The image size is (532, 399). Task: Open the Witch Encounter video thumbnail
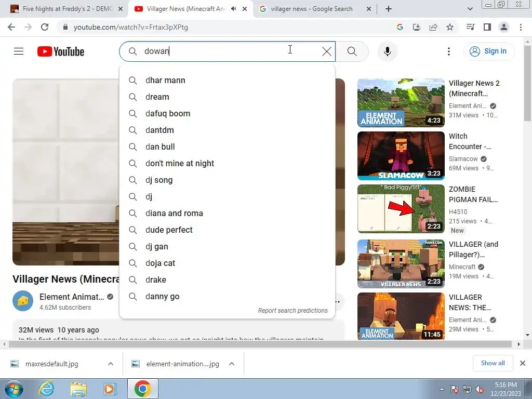click(401, 156)
